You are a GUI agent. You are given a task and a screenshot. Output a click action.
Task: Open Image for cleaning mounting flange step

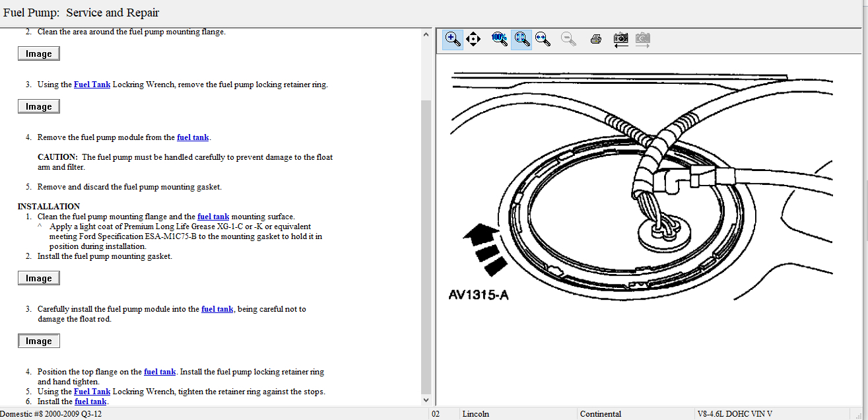[38, 53]
